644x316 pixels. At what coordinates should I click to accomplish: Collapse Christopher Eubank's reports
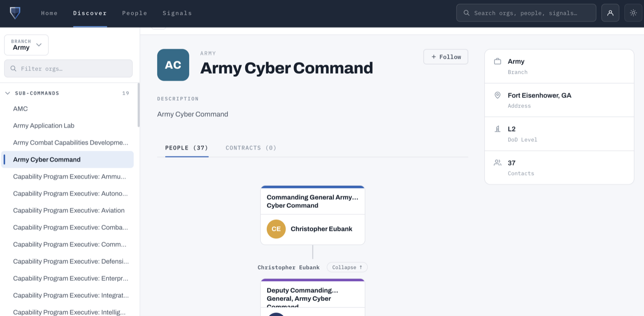tap(347, 267)
